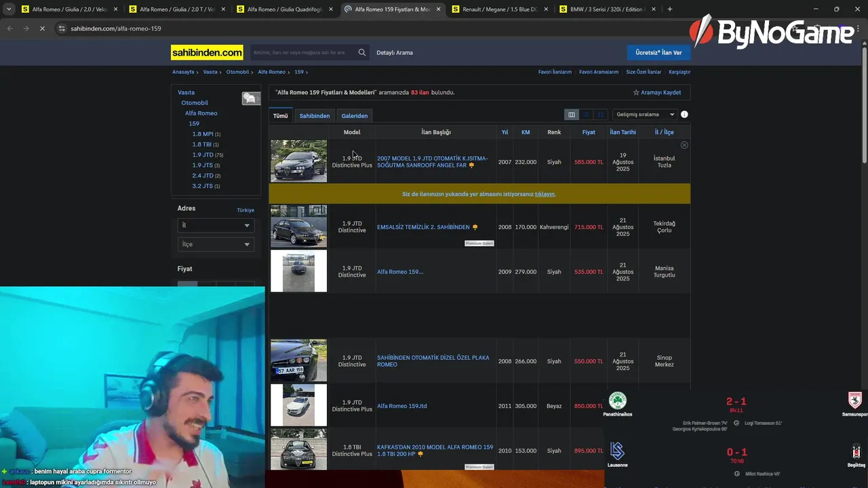
Task: Click the car model picker icon in sidebar
Action: pos(251,98)
